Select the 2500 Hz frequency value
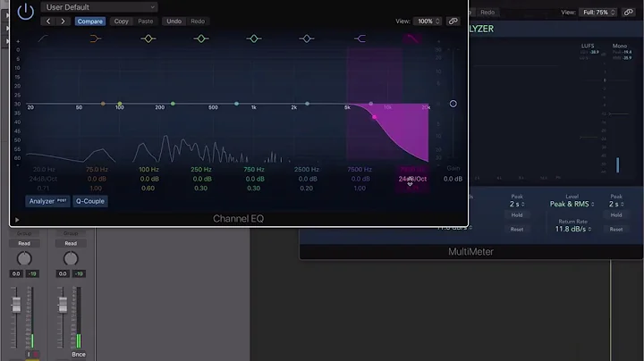The width and height of the screenshot is (644, 361). coord(307,170)
